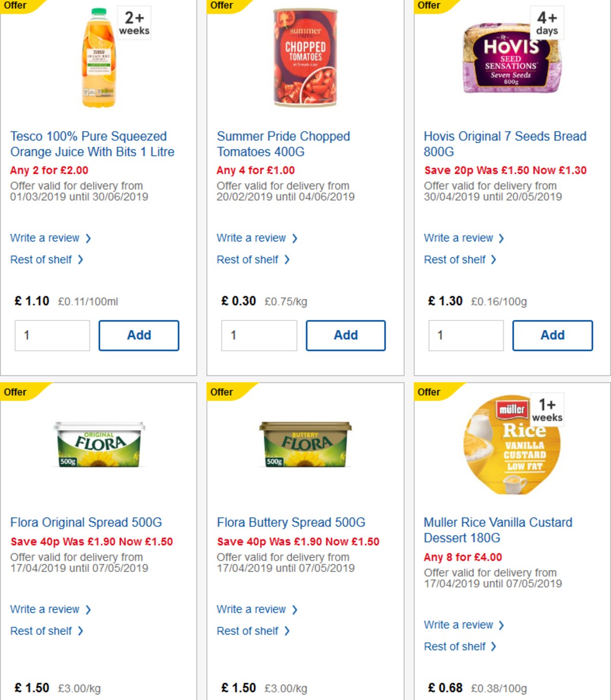Click the quantity box under Hovis bread
Viewport: 611px width, 700px height.
pos(465,335)
